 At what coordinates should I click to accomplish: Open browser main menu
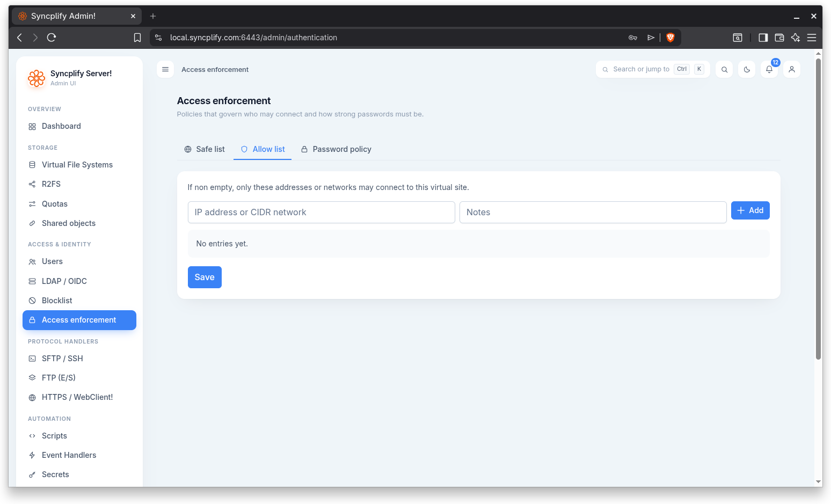point(812,38)
